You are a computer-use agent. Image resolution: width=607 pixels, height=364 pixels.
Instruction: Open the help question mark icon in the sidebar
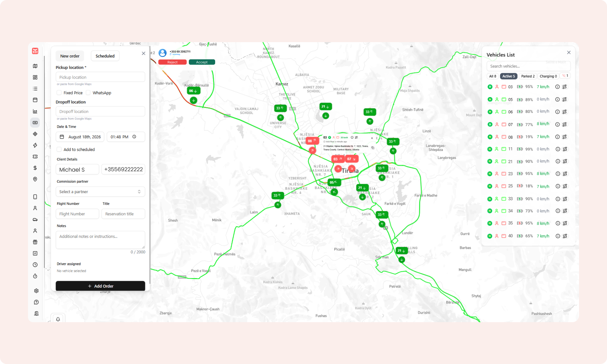coord(36,302)
